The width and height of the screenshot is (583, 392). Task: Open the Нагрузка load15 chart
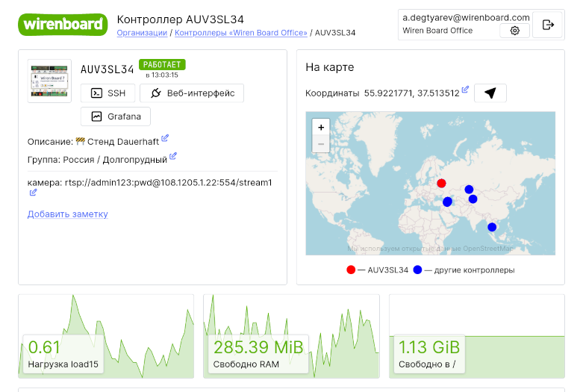(106, 336)
